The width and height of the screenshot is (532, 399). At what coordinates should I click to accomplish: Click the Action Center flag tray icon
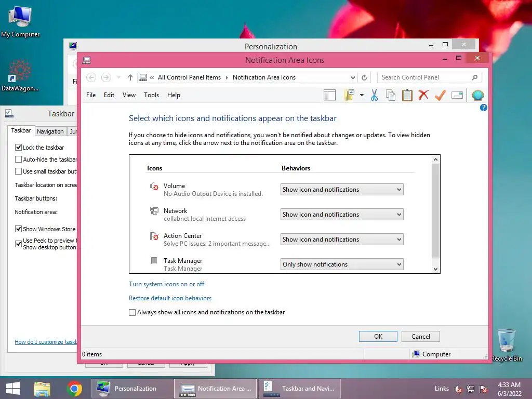(x=483, y=389)
